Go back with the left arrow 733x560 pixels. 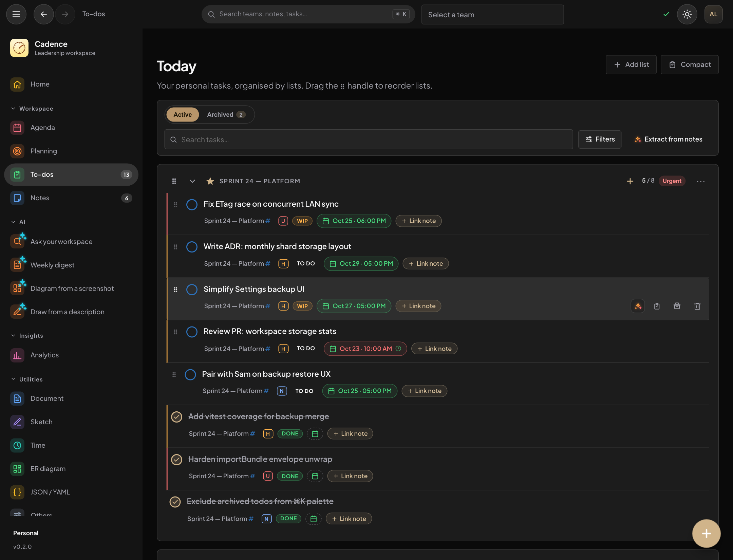[x=43, y=14]
